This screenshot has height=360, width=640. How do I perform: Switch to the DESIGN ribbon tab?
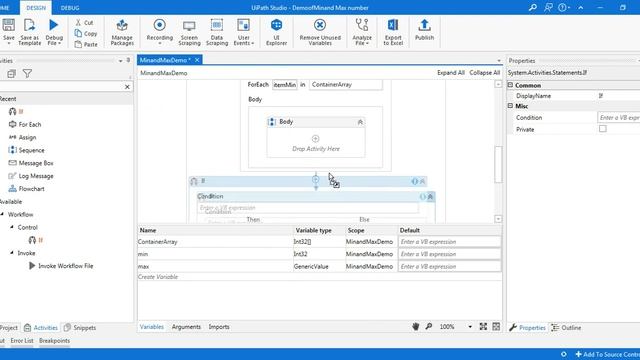click(36, 8)
